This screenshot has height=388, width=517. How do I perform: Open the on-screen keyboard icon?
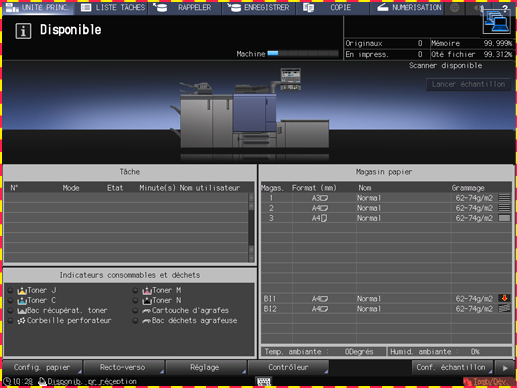[x=264, y=381]
